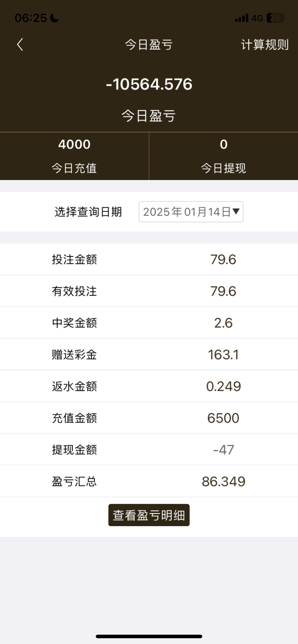298x644 pixels.
Task: Click the 查看盈亏明细 button
Action: click(x=149, y=515)
